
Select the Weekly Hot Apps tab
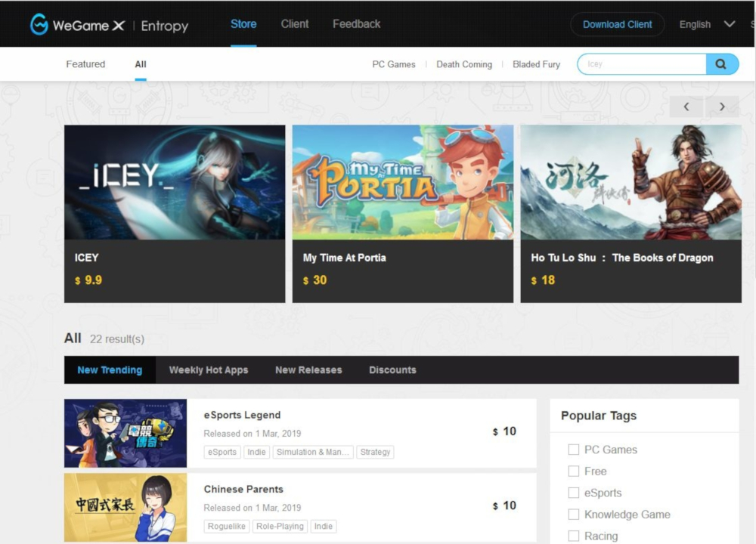click(209, 370)
